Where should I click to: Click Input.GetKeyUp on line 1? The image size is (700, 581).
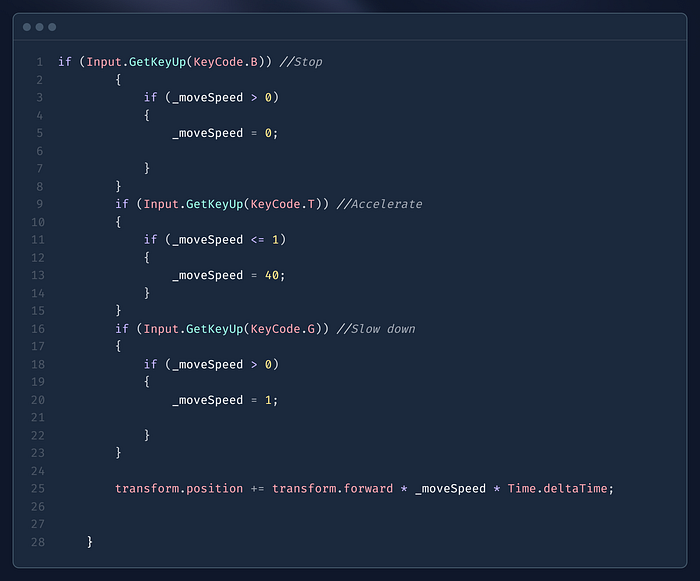[136, 62]
